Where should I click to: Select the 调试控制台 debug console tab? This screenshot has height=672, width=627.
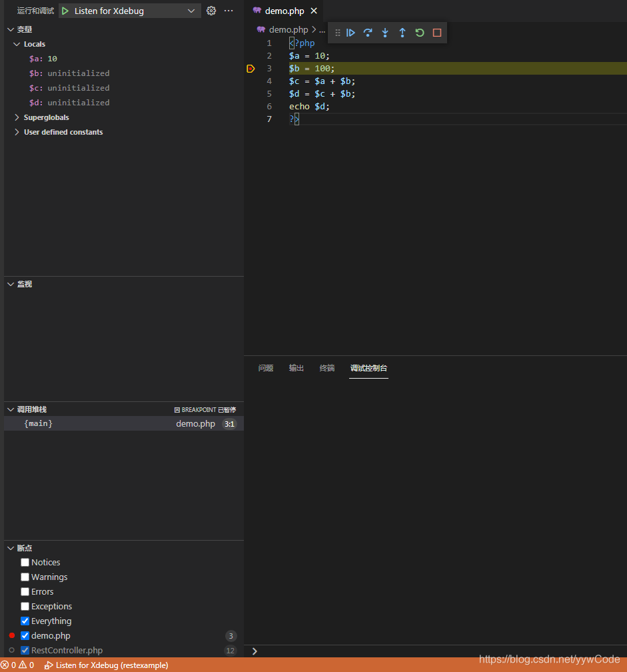(x=368, y=368)
